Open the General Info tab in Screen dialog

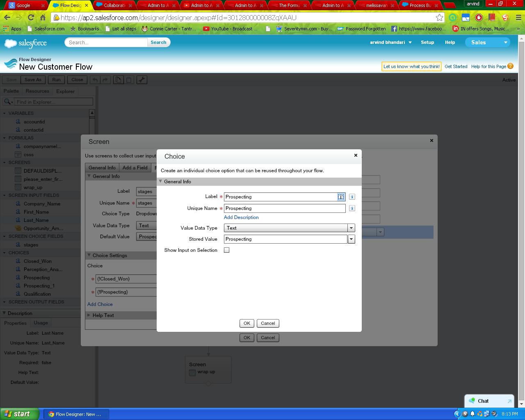pos(102,167)
